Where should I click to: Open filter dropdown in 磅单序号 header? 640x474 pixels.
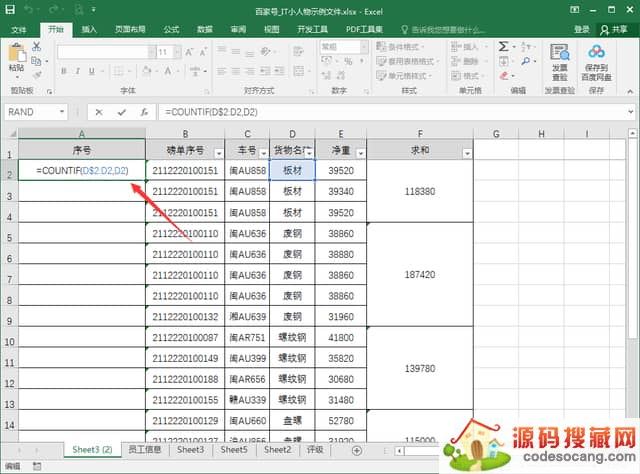215,152
